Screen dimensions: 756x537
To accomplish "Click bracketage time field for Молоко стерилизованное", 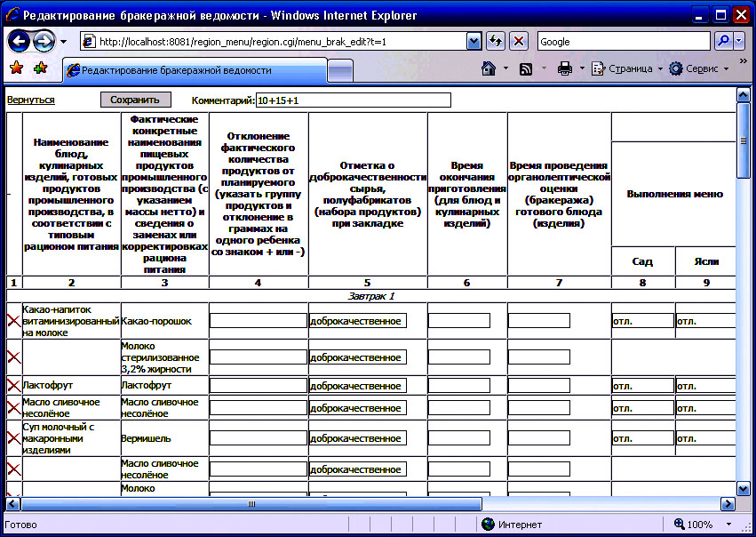I will (539, 357).
